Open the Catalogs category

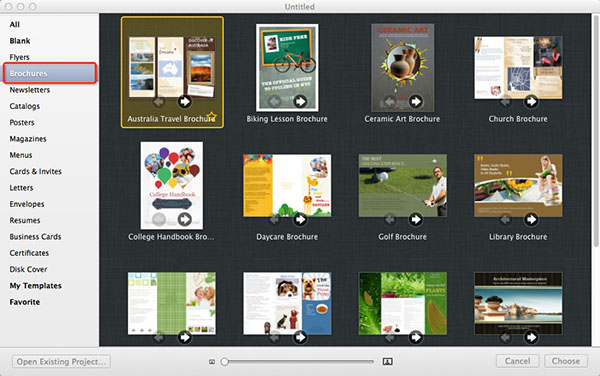(x=24, y=106)
